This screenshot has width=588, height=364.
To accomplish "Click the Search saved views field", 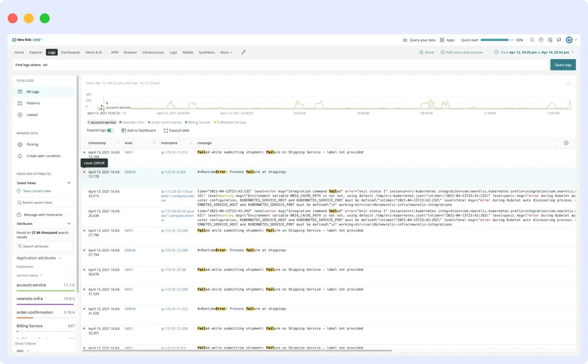I will pos(44,203).
